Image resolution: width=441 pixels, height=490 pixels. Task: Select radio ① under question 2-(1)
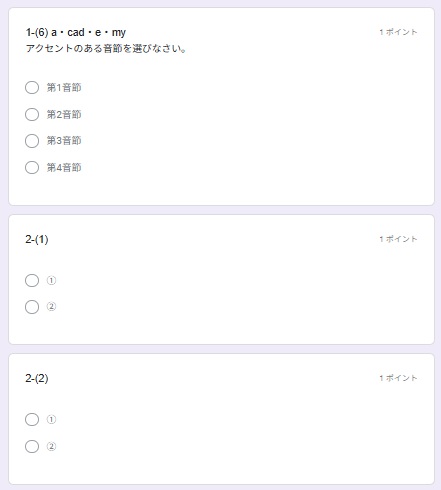click(x=32, y=280)
